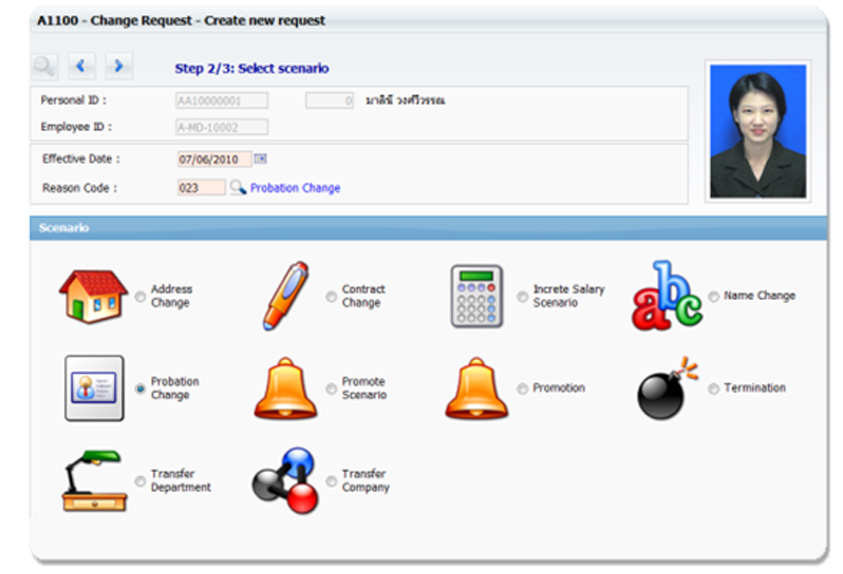Open the Reason Code lookup magnifier
The height and width of the screenshot is (574, 843).
[x=238, y=187]
